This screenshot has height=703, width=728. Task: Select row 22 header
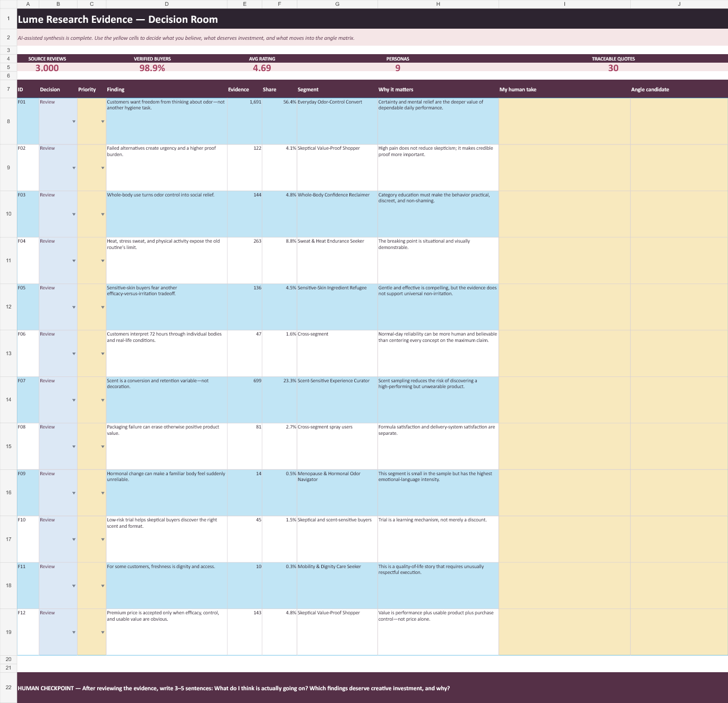[x=8, y=688]
